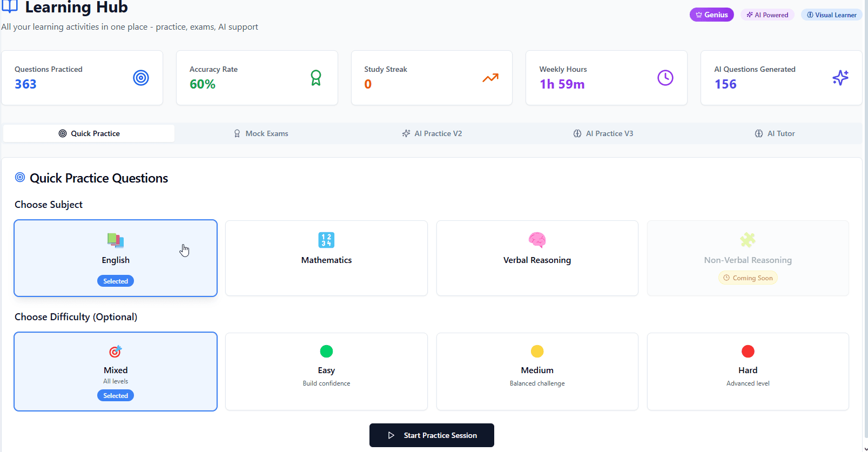Go to the AI Practice V2 tab
Image resolution: width=868 pixels, height=452 pixels.
coord(432,133)
